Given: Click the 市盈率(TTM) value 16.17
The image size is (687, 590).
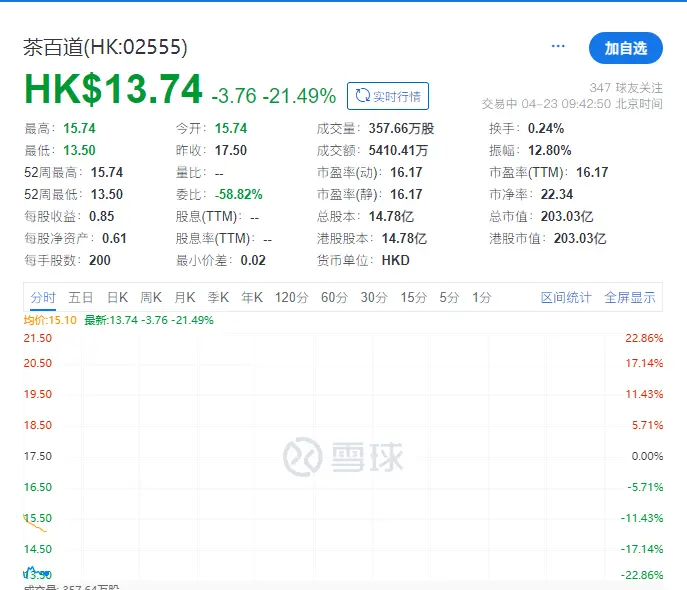Looking at the screenshot, I should [x=592, y=172].
